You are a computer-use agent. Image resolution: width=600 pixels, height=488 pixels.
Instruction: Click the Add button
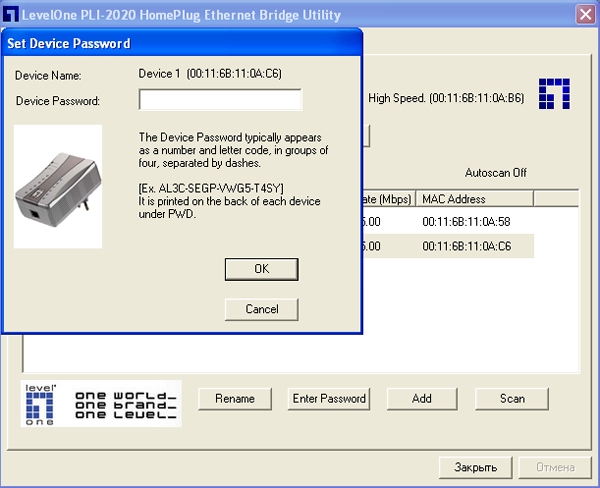422,399
